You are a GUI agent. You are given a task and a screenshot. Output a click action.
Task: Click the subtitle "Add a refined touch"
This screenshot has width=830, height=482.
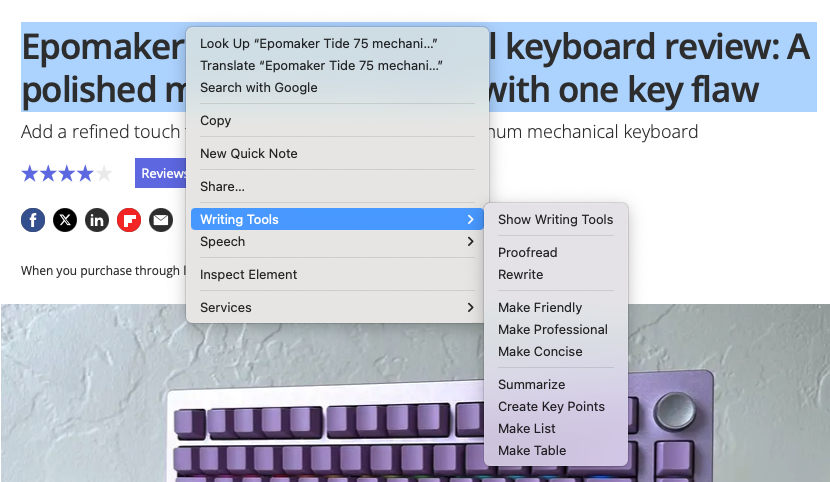[x=101, y=132]
